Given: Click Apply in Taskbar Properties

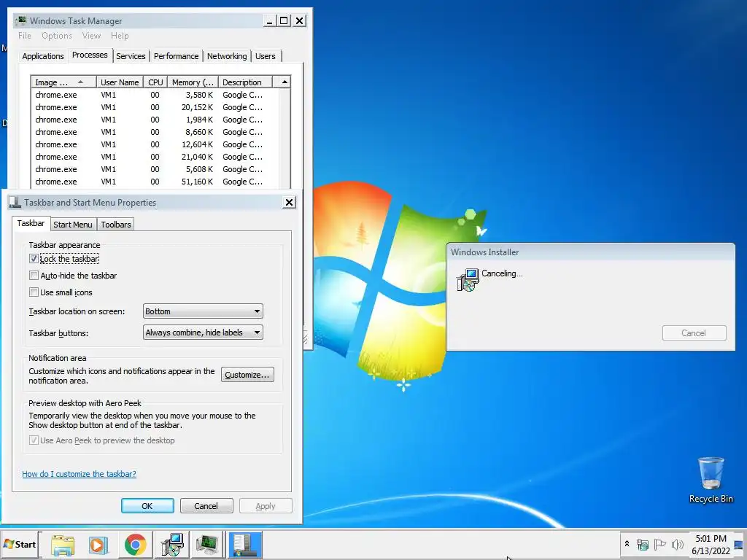Looking at the screenshot, I should coord(266,506).
